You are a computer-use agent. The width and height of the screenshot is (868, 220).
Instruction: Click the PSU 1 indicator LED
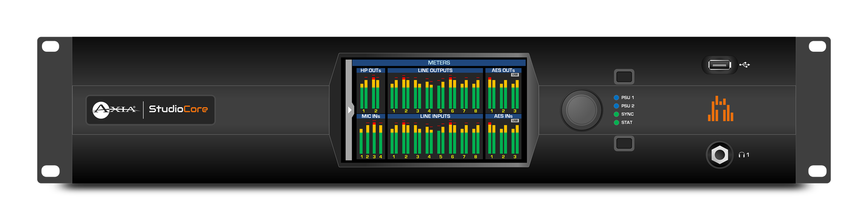(x=616, y=98)
